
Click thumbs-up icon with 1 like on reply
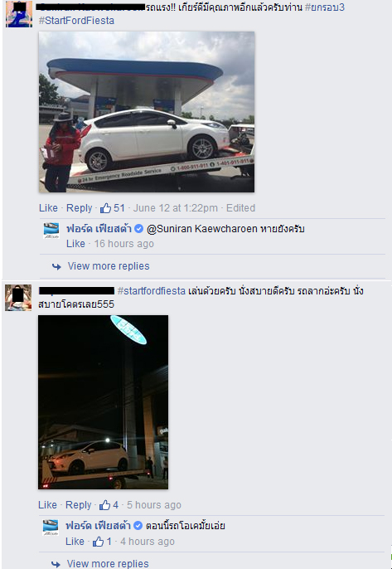pyautogui.click(x=98, y=542)
